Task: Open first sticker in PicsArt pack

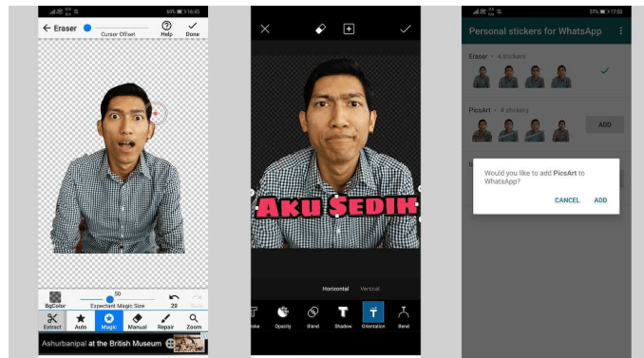Action: click(x=482, y=130)
